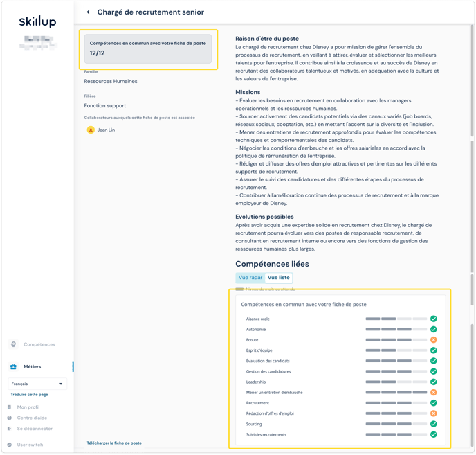Click the orange cross for Rédaction d'offres d'emploi

point(434,413)
